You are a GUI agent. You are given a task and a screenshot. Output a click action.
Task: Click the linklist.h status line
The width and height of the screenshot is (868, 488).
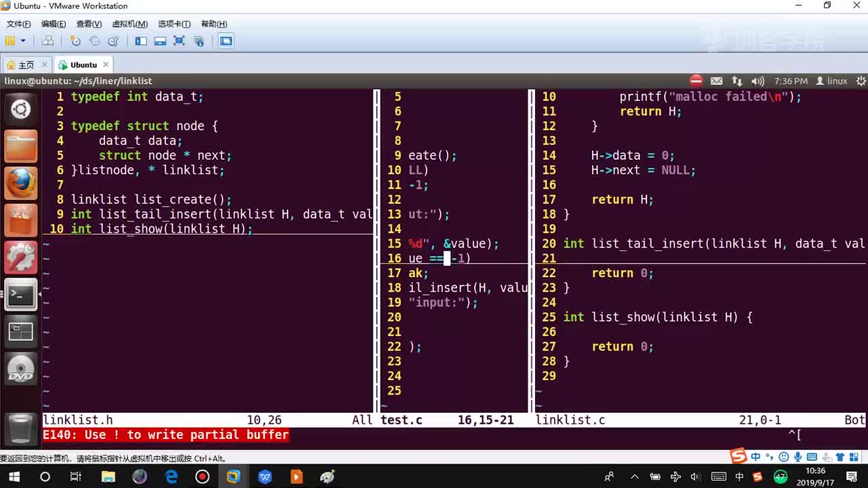[x=208, y=420]
